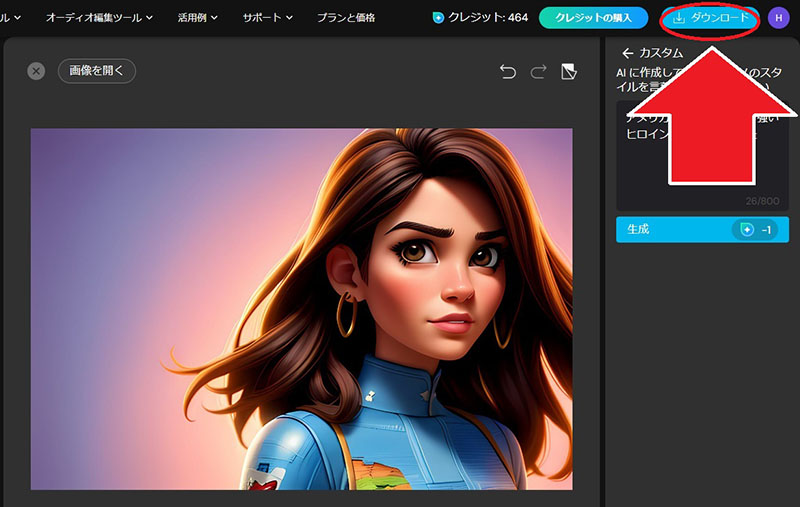This screenshot has height=507, width=800.
Task: Expand the サポート menu
Action: [267, 18]
